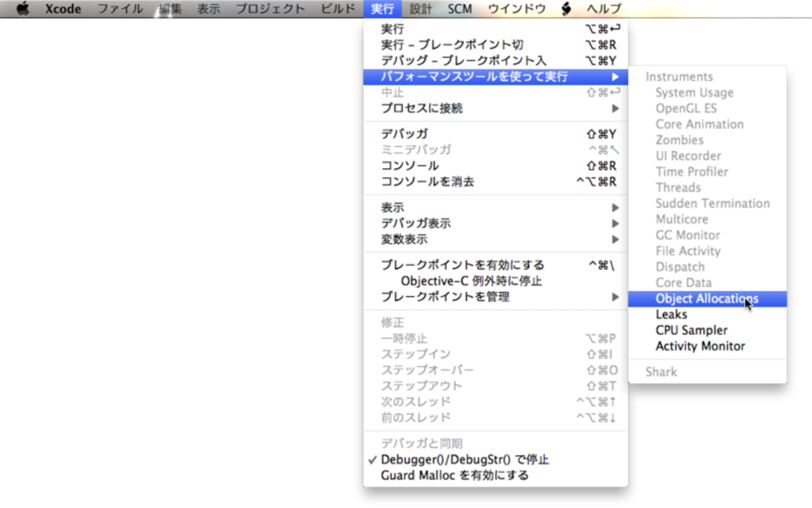Open the ヘルプ menu in the menu bar

click(x=604, y=9)
